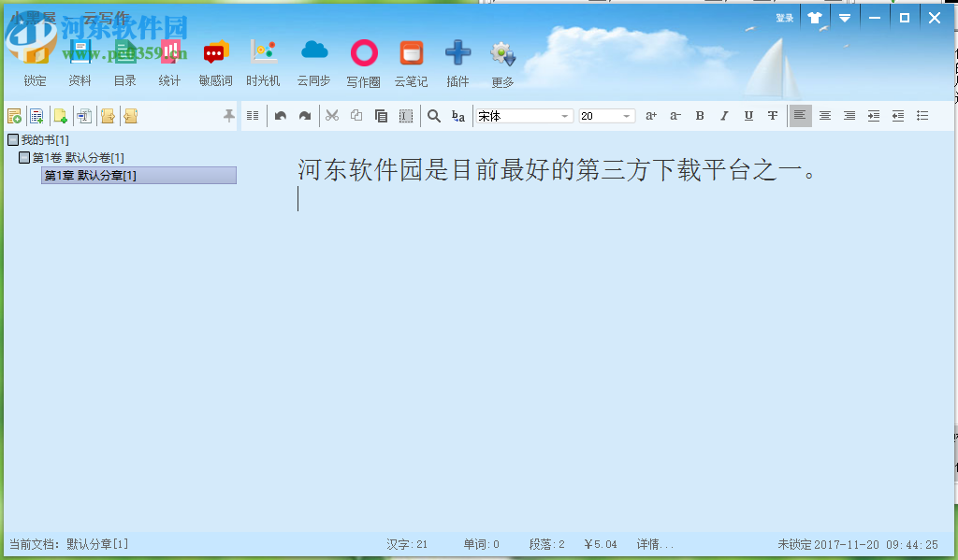This screenshot has width=958, height=560.
Task: Click 详情... in the status bar
Action: click(654, 543)
